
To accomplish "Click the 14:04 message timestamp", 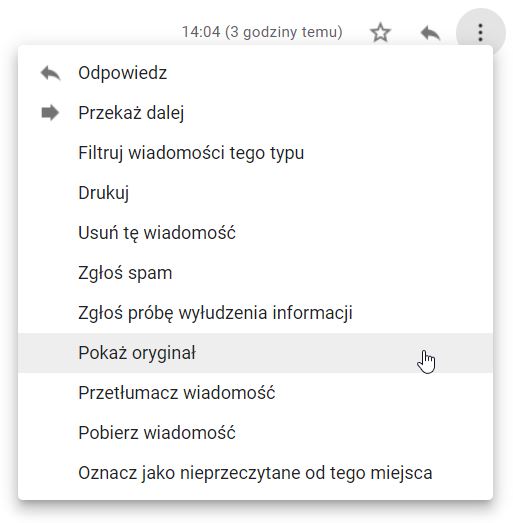I will coord(262,32).
